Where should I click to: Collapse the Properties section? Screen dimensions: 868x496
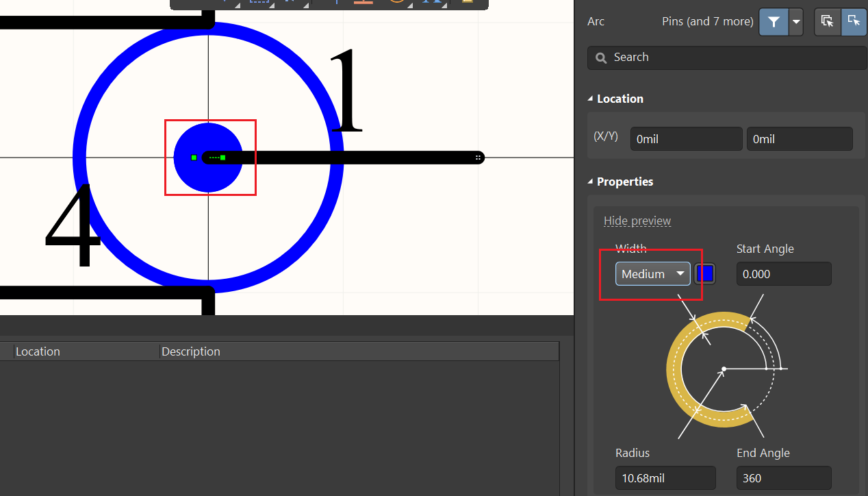coord(591,182)
